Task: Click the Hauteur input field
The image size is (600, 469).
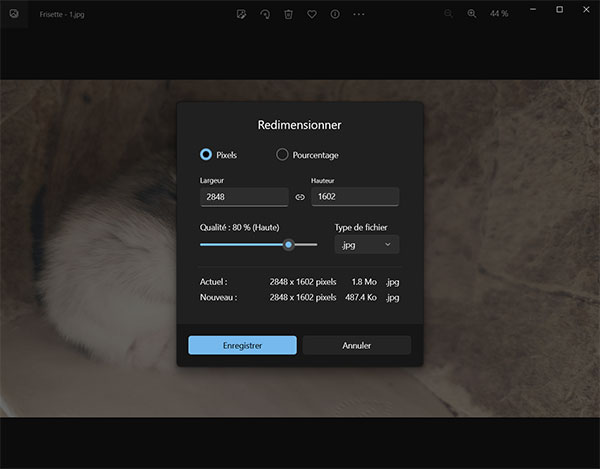Action: (355, 198)
